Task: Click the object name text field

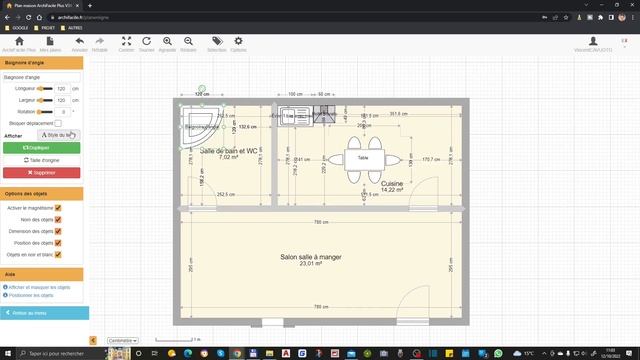Action: [42, 77]
